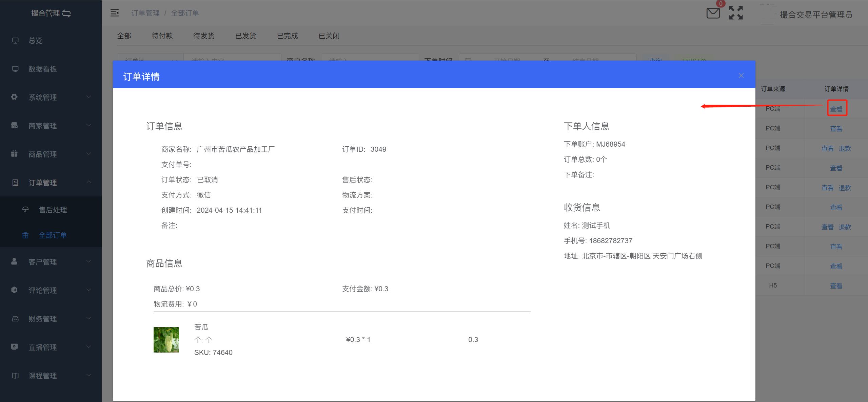
Task: Switch to the 已关闭 tab
Action: click(329, 36)
